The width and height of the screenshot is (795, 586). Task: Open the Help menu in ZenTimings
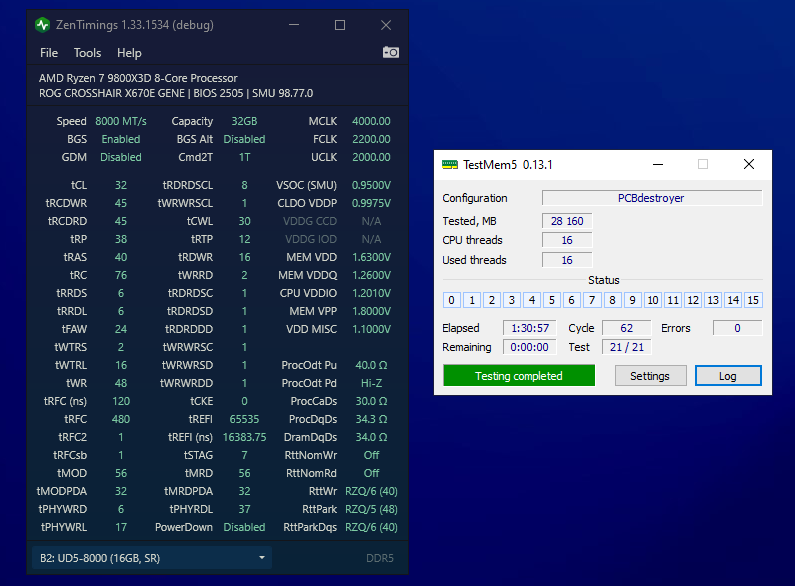click(x=129, y=53)
